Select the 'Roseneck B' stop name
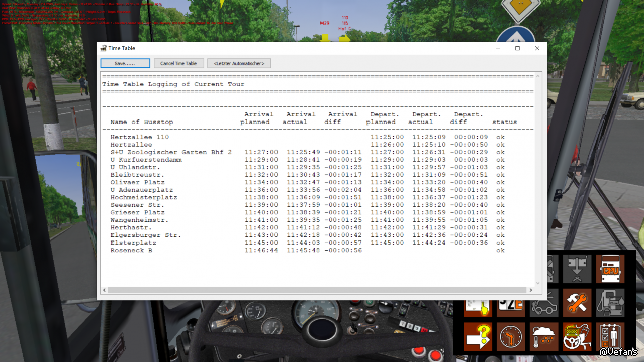Viewport: 644px width, 362px height. coord(131,250)
